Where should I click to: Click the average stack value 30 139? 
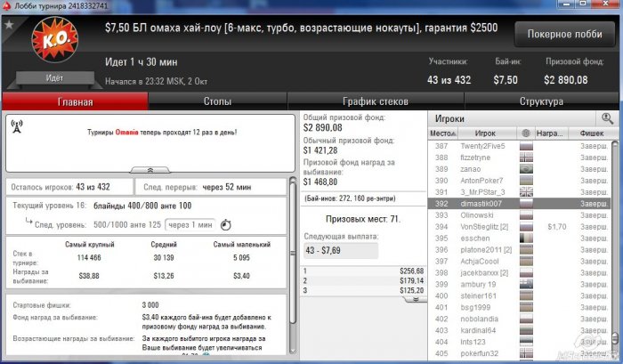[x=164, y=257]
